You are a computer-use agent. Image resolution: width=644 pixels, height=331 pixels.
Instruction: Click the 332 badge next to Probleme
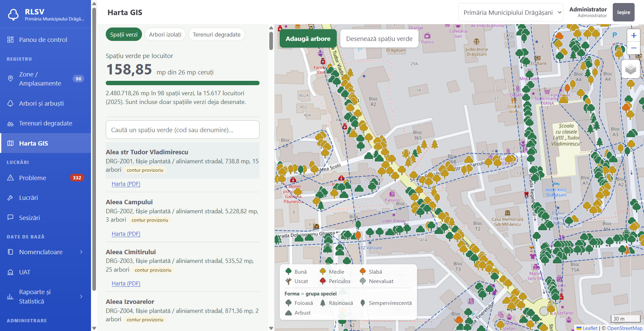point(77,178)
